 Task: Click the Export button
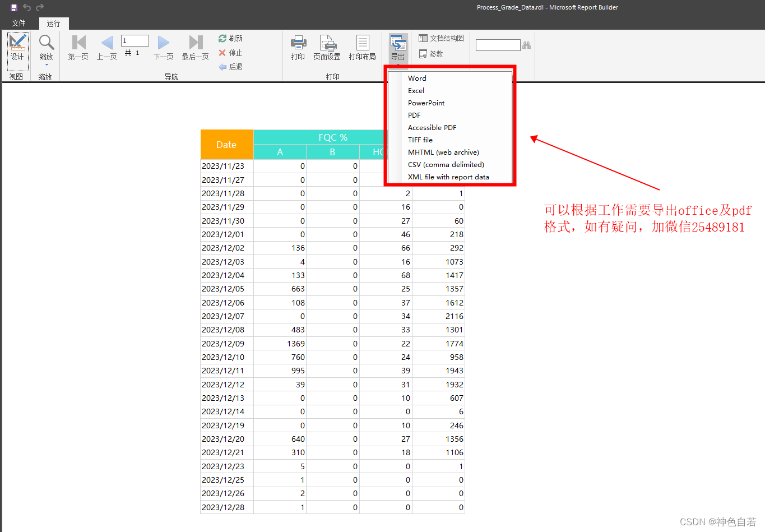398,48
